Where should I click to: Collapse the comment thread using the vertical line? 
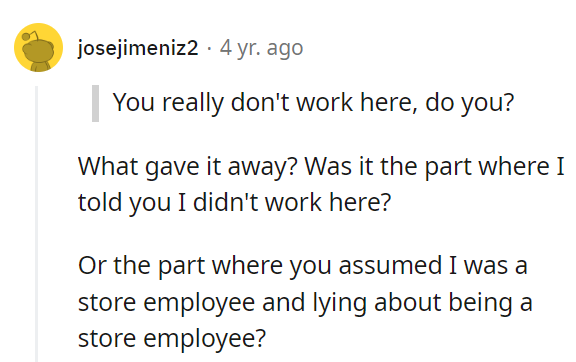(x=36, y=223)
